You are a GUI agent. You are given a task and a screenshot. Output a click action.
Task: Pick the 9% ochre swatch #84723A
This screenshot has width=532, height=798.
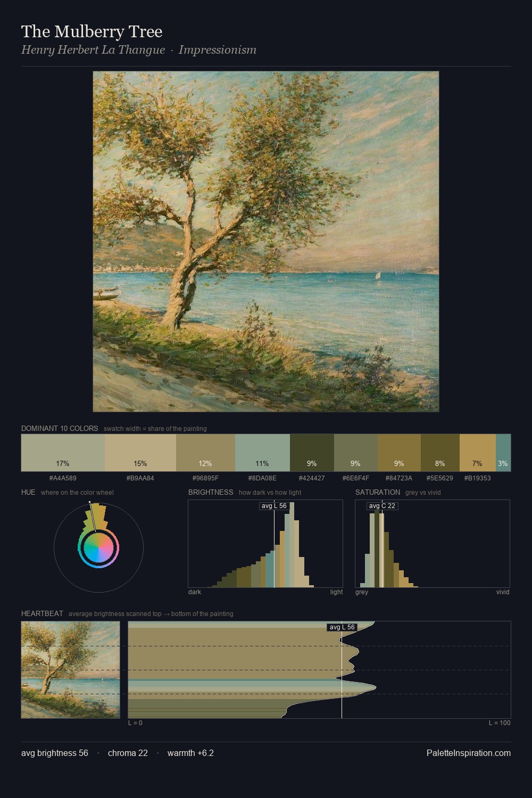coord(399,453)
